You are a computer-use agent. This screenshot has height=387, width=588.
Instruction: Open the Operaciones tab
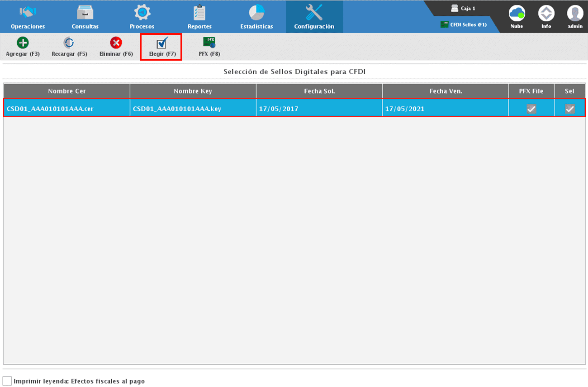pyautogui.click(x=28, y=17)
